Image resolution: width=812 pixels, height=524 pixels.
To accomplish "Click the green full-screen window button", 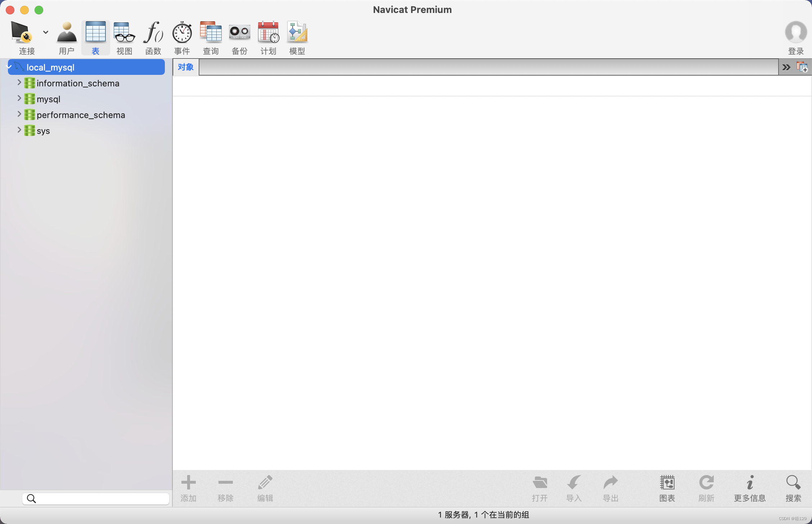I will tap(39, 10).
